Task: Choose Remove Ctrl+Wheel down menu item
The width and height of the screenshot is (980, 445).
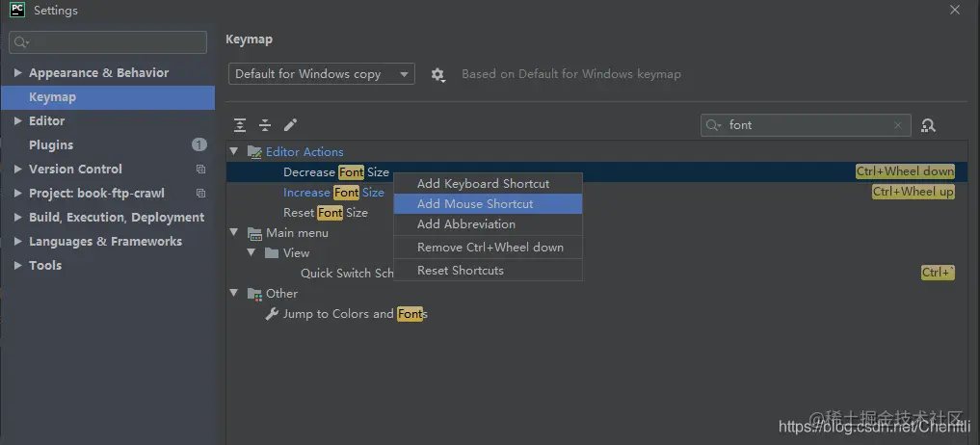Action: click(x=488, y=248)
